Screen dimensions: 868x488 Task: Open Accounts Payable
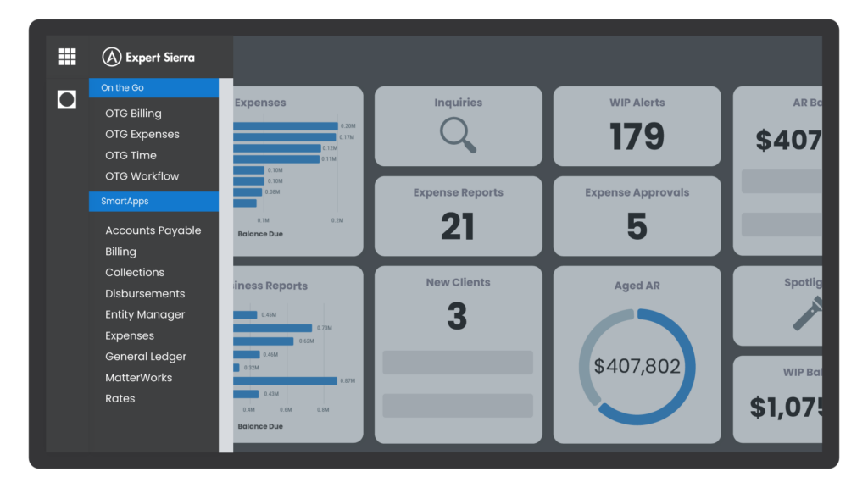click(153, 230)
